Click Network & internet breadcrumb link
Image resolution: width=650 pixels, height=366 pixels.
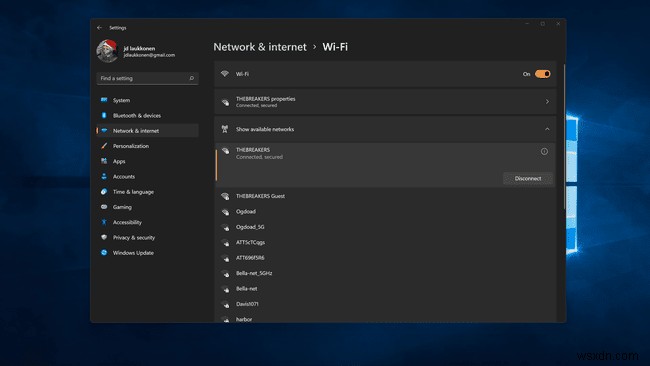point(260,47)
